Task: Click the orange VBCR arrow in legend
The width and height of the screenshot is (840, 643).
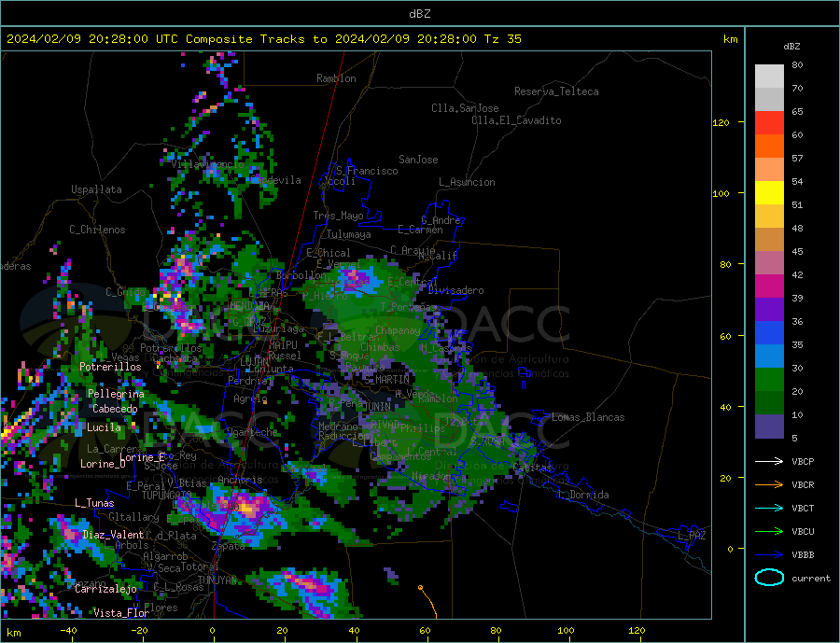Action: pos(770,485)
